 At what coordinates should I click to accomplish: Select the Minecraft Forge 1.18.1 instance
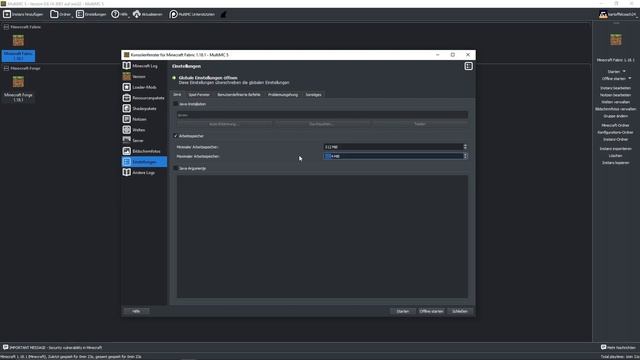(x=18, y=89)
